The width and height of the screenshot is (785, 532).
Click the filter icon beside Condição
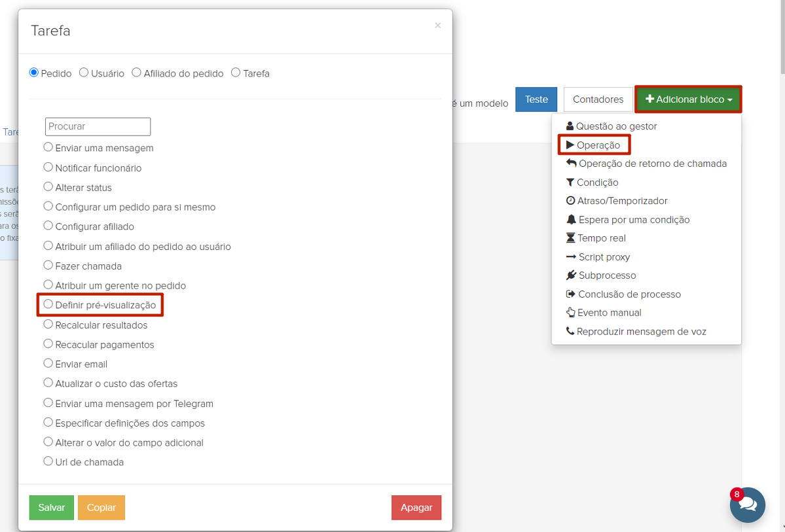pos(570,183)
